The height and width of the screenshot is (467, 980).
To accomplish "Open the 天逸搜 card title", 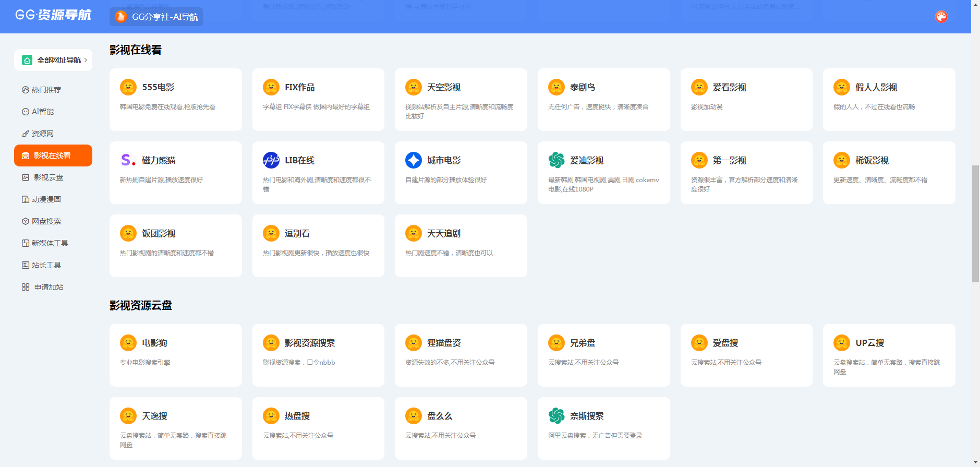I will [155, 416].
